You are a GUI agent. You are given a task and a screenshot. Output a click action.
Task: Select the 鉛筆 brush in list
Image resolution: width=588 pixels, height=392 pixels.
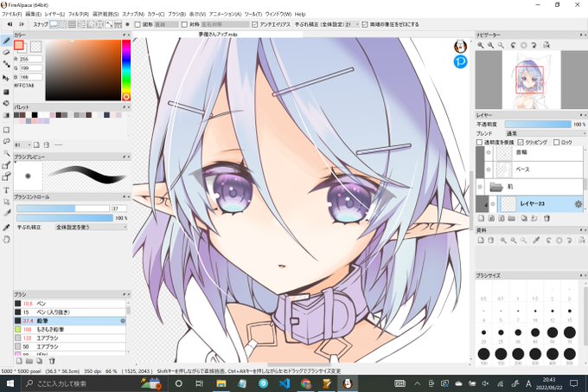70,321
